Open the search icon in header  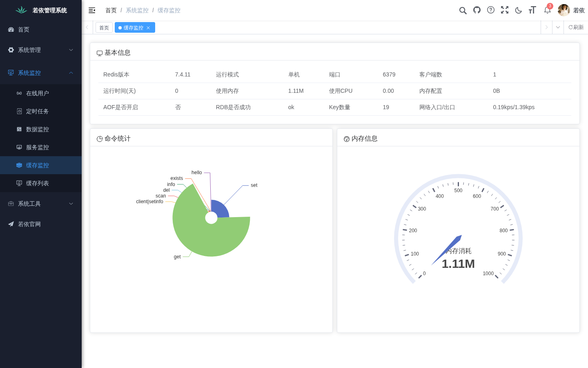point(463,10)
